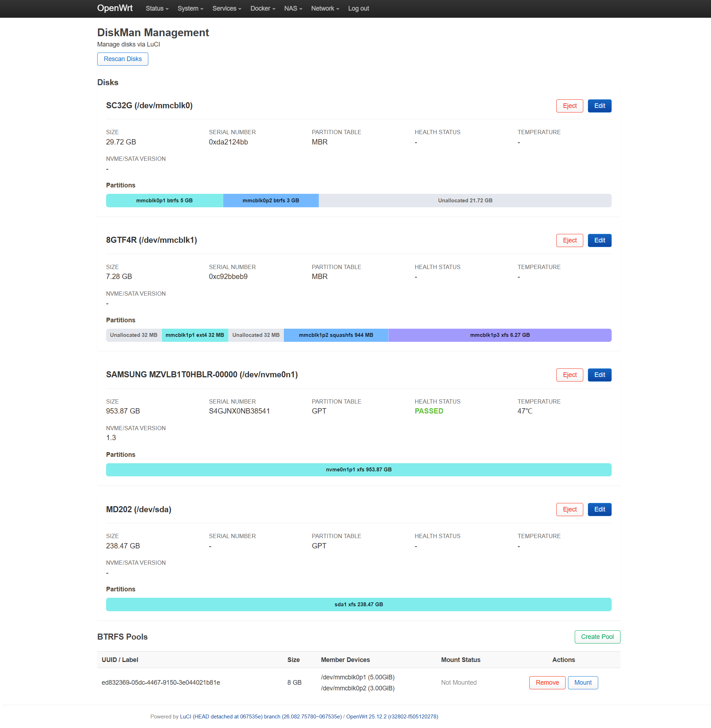Click the 8GTF4R (/dev/mmcblk1) heading
This screenshot has height=728, width=711.
pyautogui.click(x=151, y=240)
